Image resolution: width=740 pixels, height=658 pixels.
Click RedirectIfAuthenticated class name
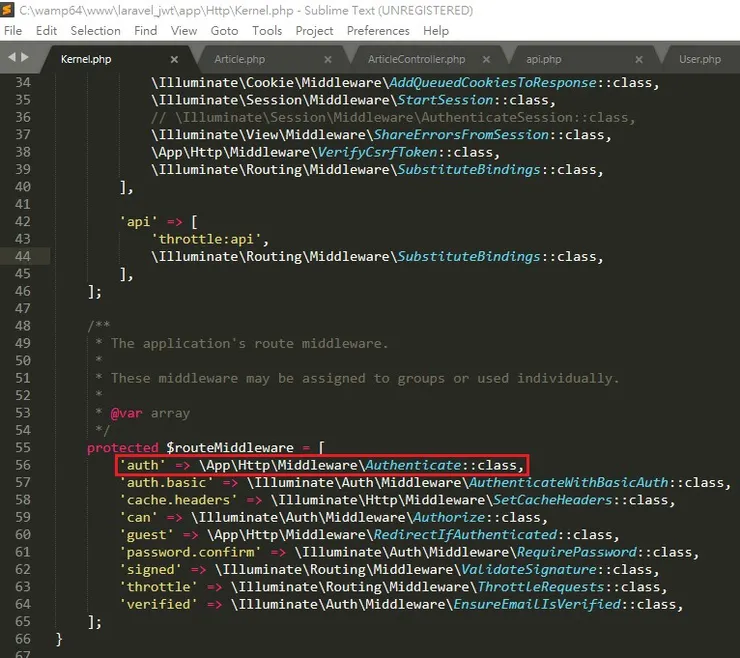[x=465, y=535]
